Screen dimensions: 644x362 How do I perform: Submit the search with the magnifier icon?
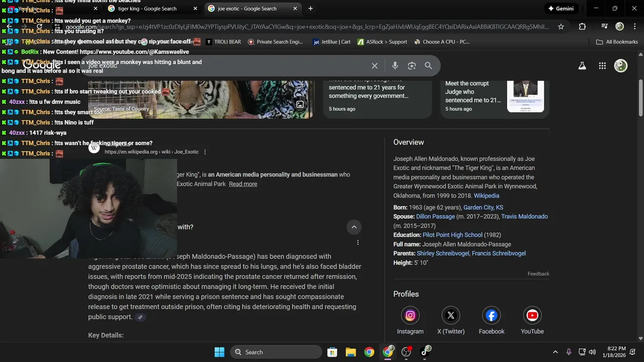429,66
